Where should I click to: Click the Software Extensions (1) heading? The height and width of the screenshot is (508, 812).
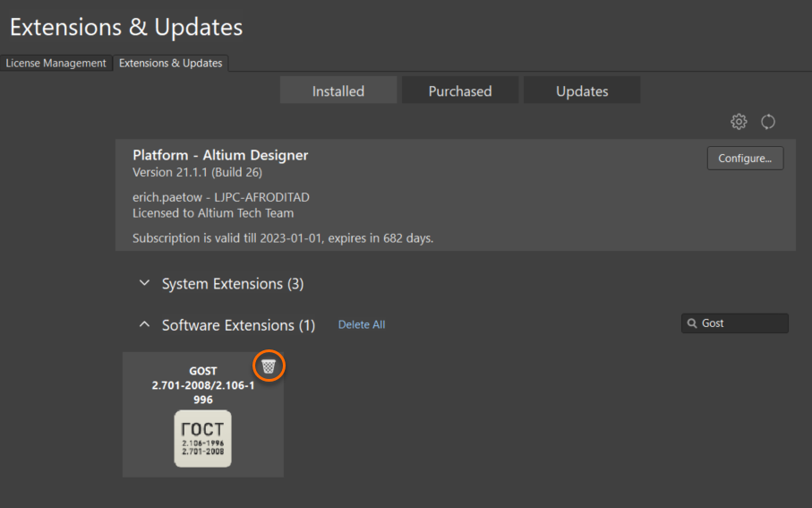pos(238,325)
